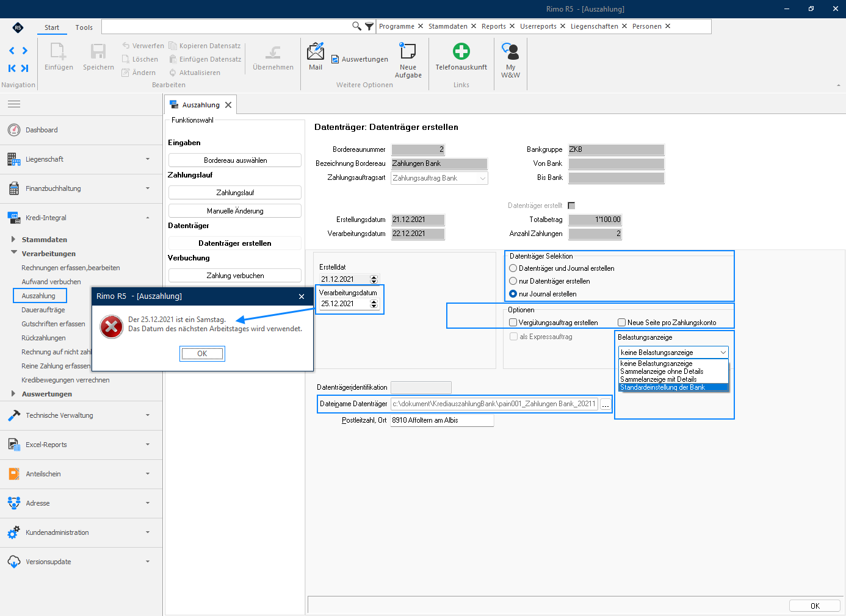
Task: Expand the Liegenschaft sidebar chevron
Action: tap(148, 159)
